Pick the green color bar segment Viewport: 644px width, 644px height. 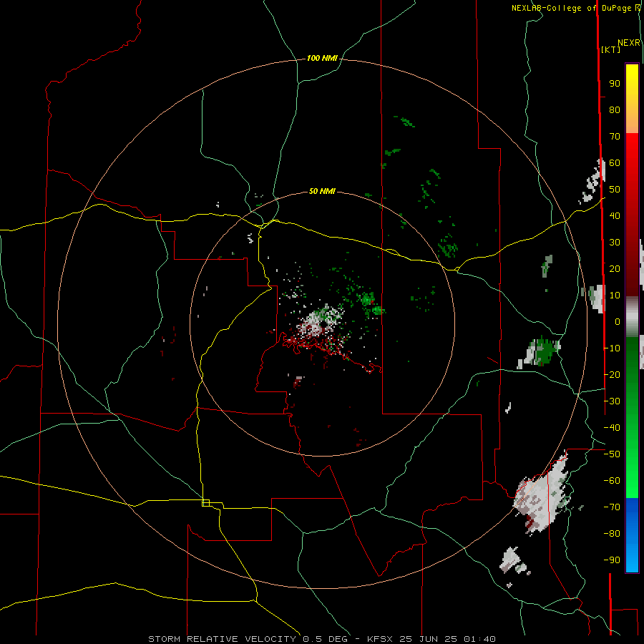[632, 417]
